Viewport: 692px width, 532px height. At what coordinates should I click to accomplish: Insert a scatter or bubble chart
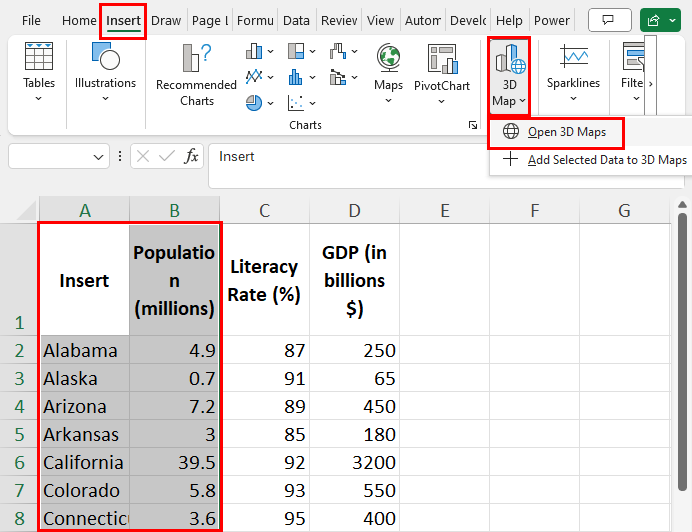point(295,103)
